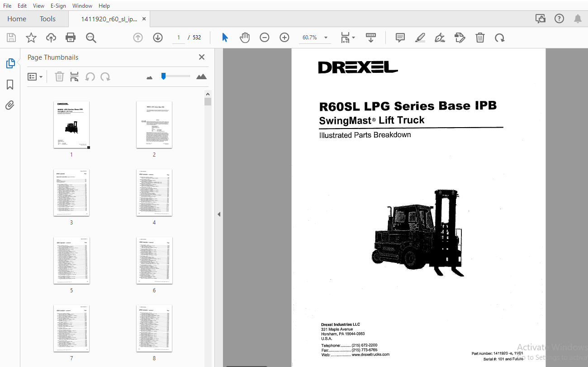The width and height of the screenshot is (588, 367).
Task: Select the highlight text pen tool
Action: (x=420, y=38)
